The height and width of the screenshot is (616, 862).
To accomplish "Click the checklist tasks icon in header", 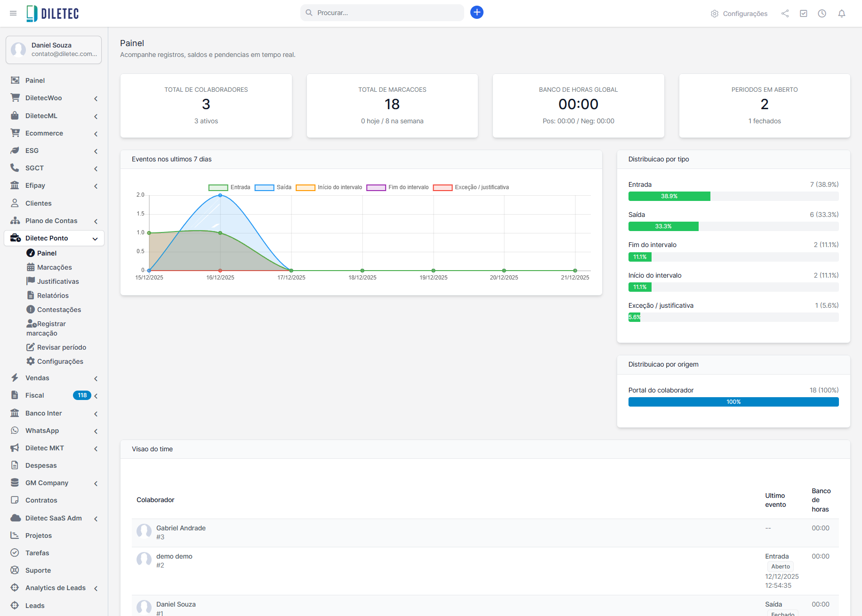I will click(803, 14).
